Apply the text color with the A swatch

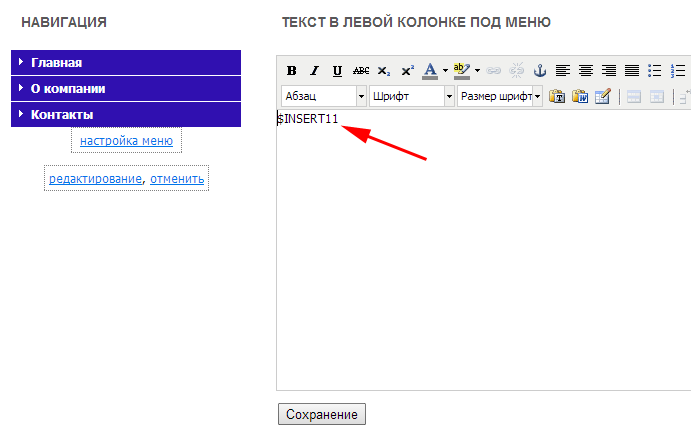[430, 71]
